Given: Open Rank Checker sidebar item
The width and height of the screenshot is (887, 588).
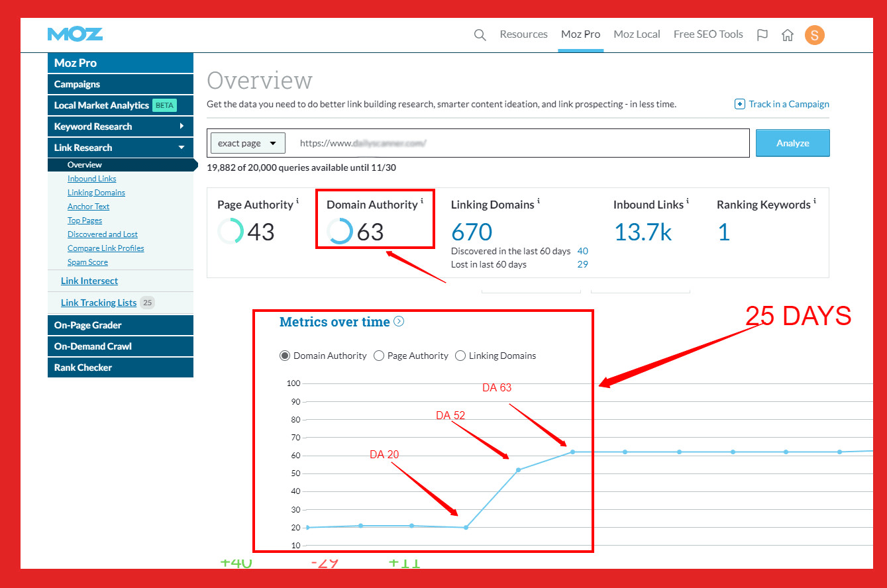Looking at the screenshot, I should tap(121, 367).
